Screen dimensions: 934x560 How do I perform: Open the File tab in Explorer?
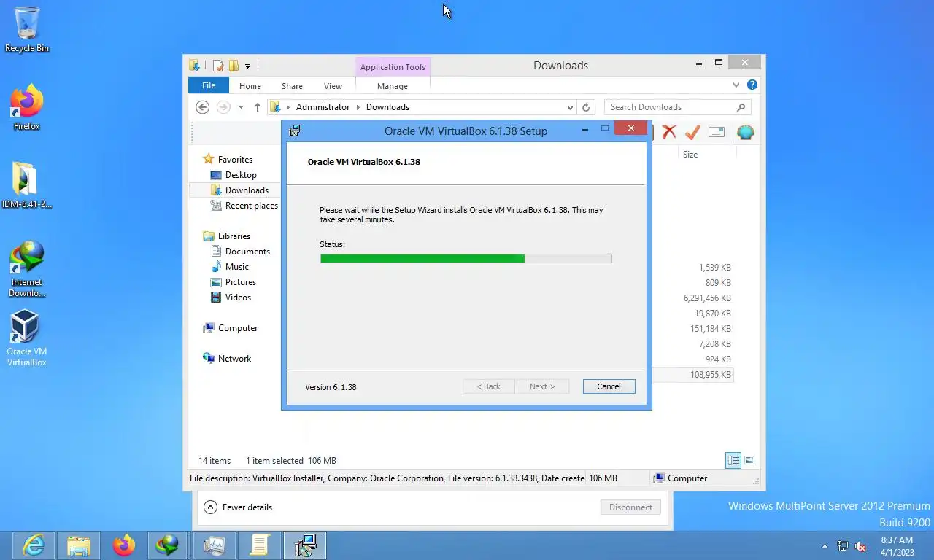click(209, 85)
